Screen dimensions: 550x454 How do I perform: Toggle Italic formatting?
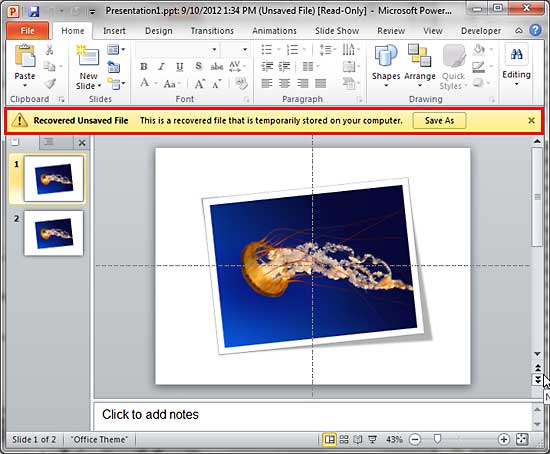click(161, 66)
